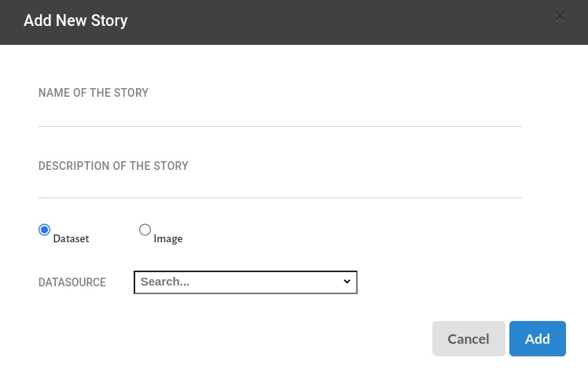Close the Add New Story dialog
This screenshot has height=376, width=588.
pyautogui.click(x=560, y=17)
